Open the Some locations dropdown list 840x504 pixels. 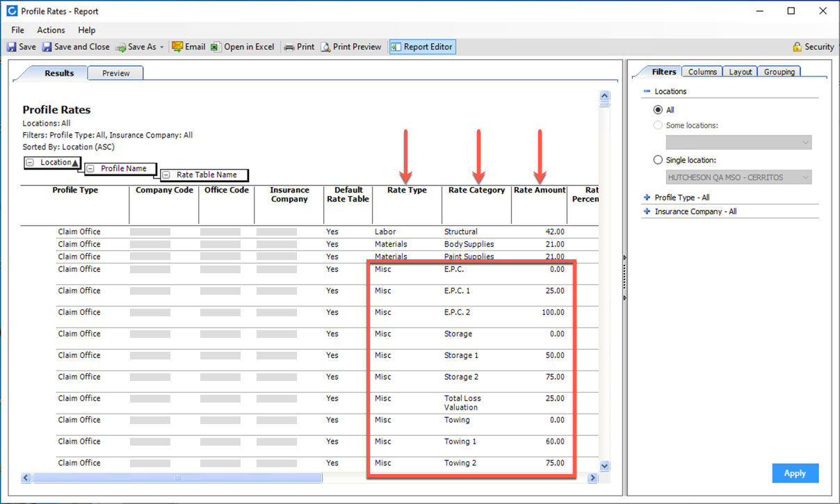pyautogui.click(x=738, y=143)
